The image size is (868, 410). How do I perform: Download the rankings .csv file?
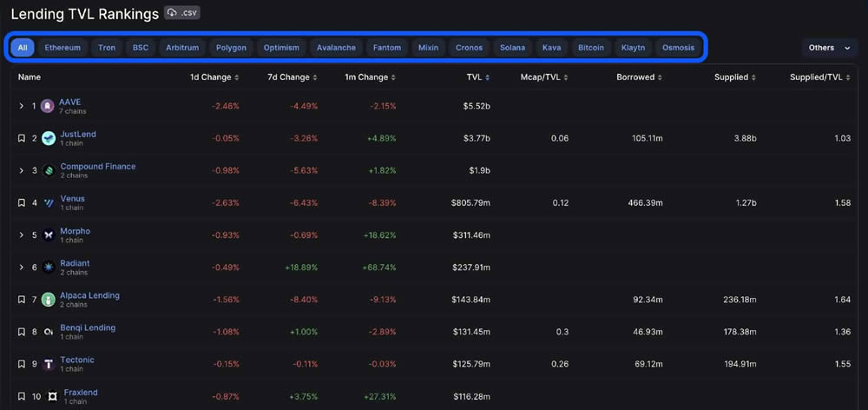point(183,13)
